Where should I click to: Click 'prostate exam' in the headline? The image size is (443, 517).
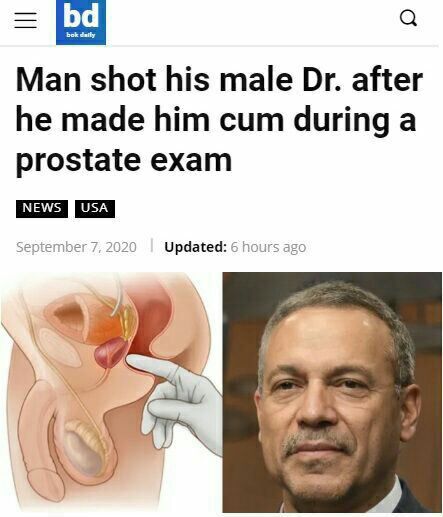tap(124, 161)
